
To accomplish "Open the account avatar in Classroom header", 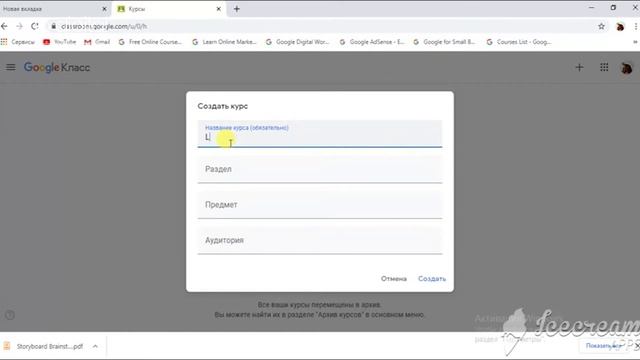I will [x=626, y=68].
